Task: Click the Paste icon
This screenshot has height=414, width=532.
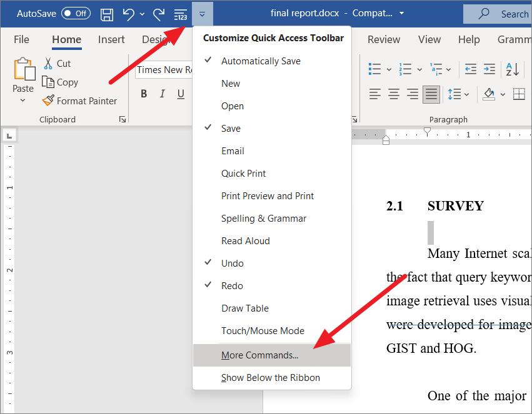Action: 23,75
